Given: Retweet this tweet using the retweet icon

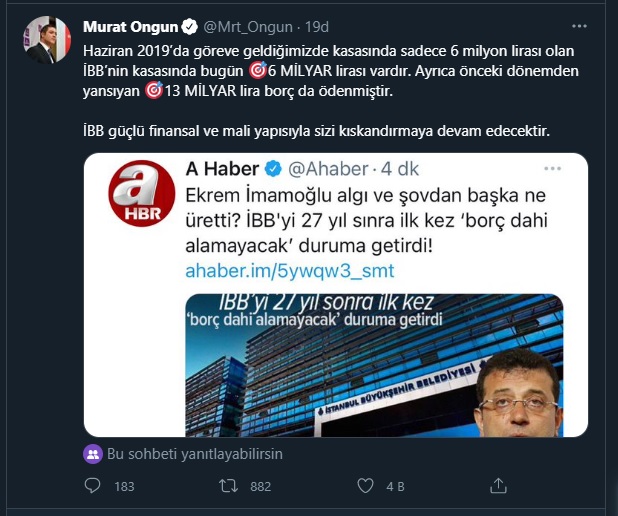Looking at the screenshot, I should click(x=229, y=486).
